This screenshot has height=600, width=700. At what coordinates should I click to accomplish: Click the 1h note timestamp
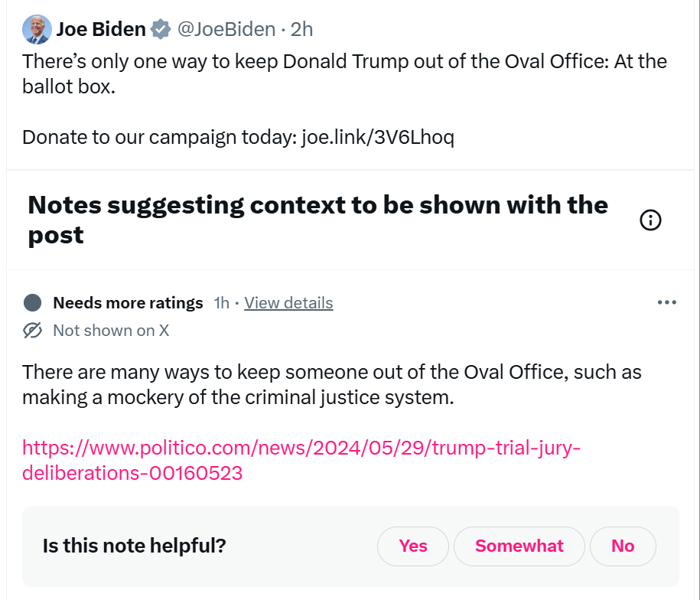point(221,303)
